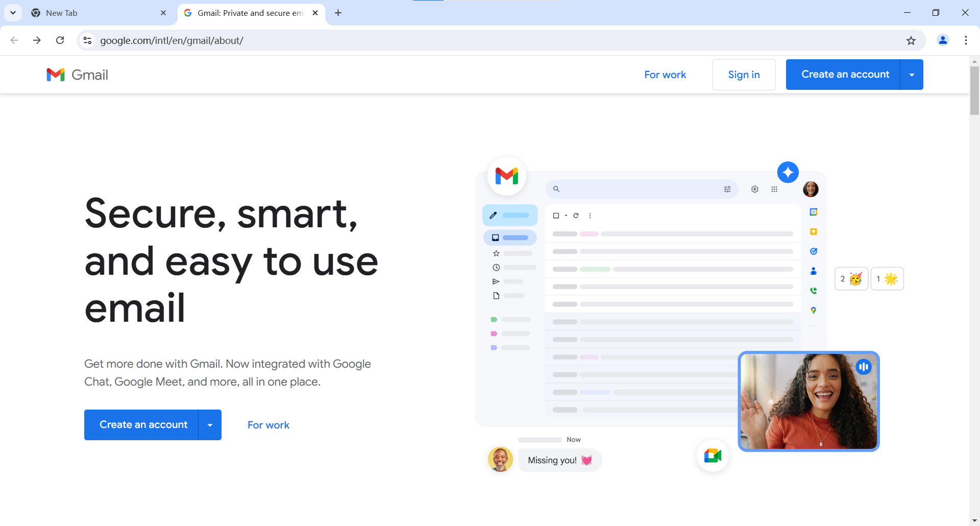Switch to the New Tab tab
The width and height of the screenshot is (980, 526).
pyautogui.click(x=97, y=13)
